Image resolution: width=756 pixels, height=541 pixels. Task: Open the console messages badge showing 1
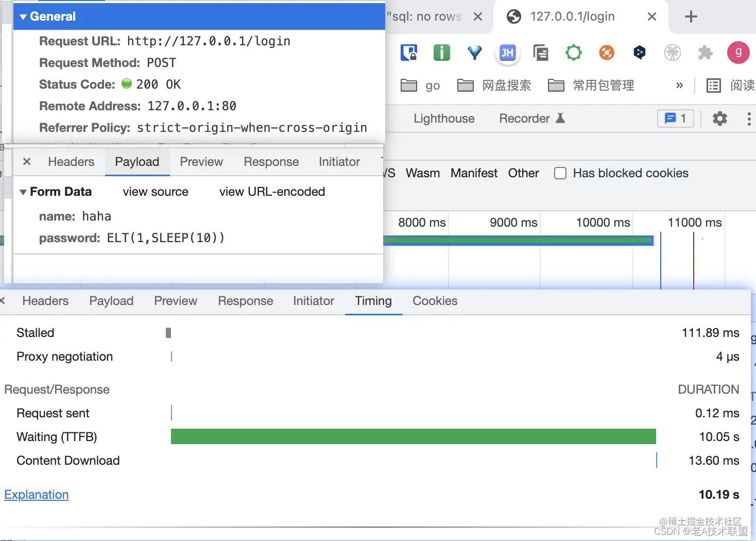tap(676, 119)
